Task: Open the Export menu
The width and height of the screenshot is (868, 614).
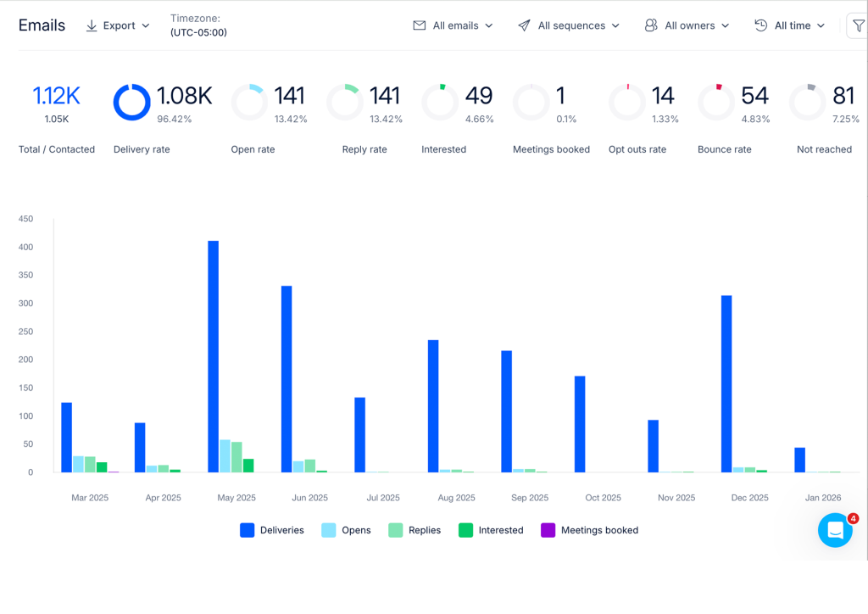Action: (118, 26)
